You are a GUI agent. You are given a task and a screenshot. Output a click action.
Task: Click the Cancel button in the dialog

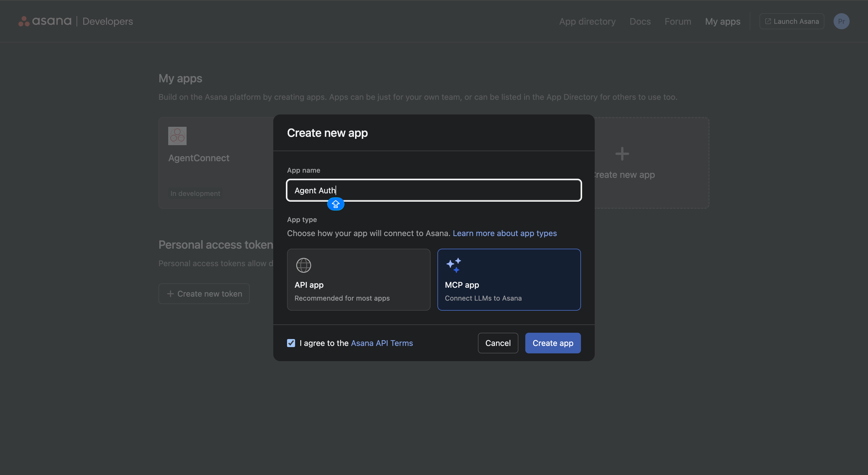point(498,343)
